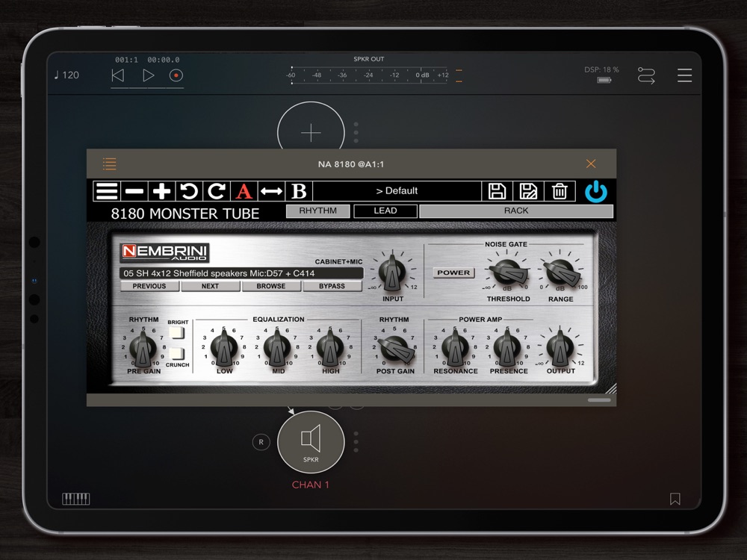Click the noise gate THRESHOLD knob
This screenshot has width=747, height=560.
tap(507, 273)
